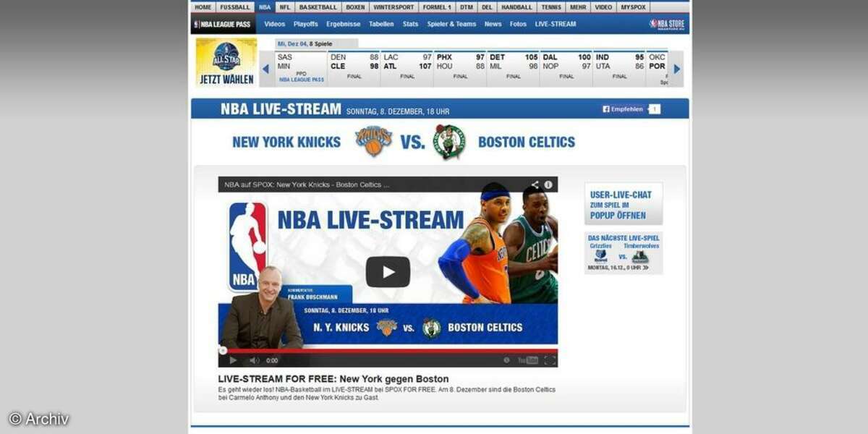Open the FORMEL 1 tab
The width and height of the screenshot is (868, 434).
438,7
